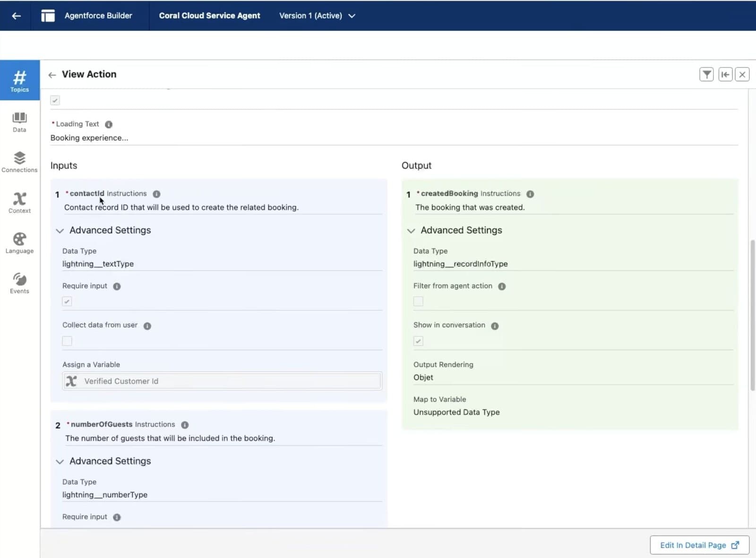756x558 pixels.
Task: Toggle the checkbox above Loading Text
Action: click(x=55, y=100)
